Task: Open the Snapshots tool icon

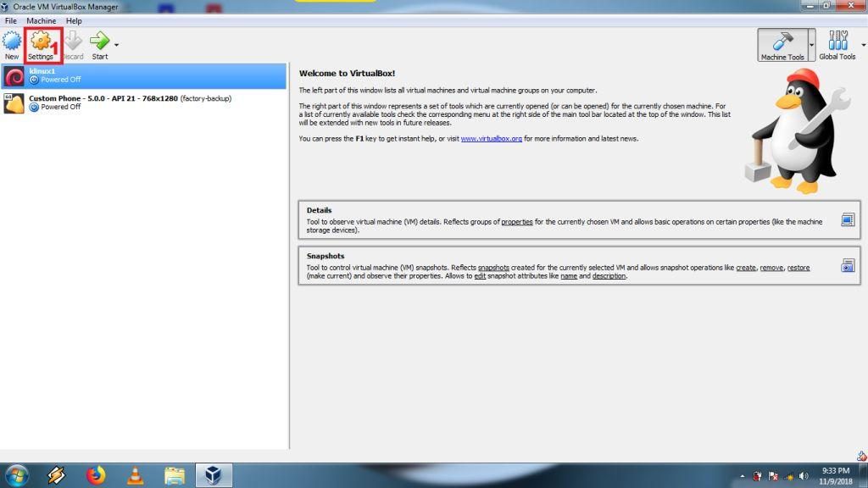Action: point(848,266)
